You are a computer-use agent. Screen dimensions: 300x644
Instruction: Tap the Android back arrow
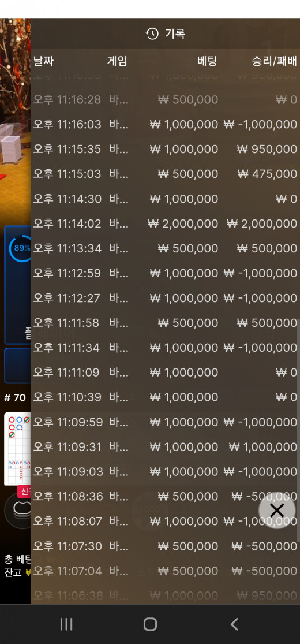pos(234,624)
